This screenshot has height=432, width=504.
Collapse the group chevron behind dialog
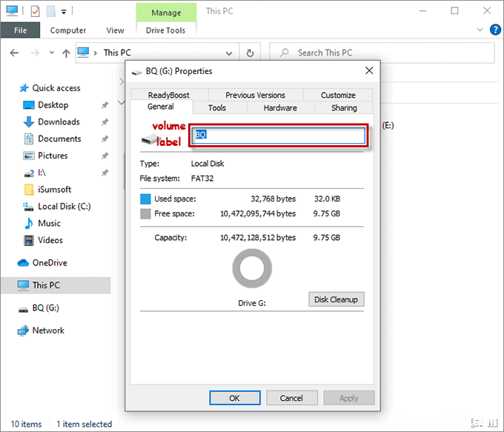[x=121, y=102]
